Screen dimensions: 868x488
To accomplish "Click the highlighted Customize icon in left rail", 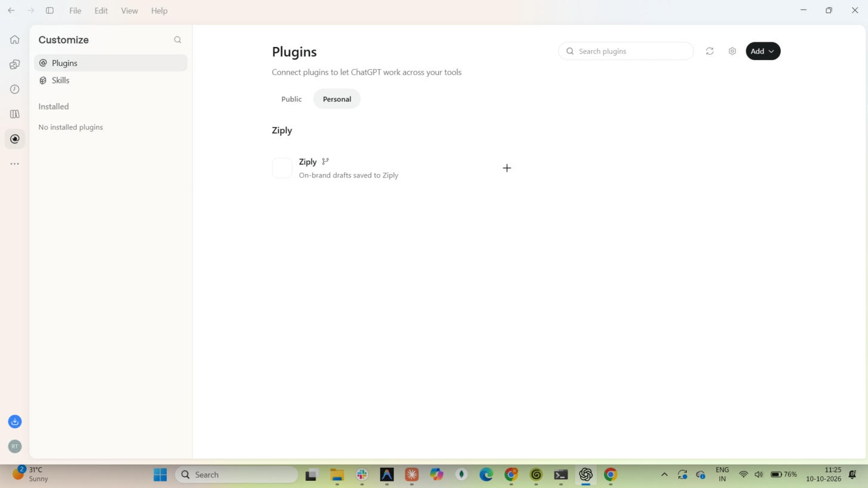I will pos(15,139).
